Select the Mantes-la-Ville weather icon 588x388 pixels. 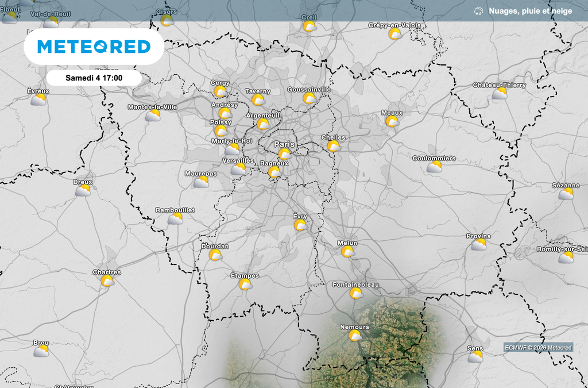click(x=153, y=116)
